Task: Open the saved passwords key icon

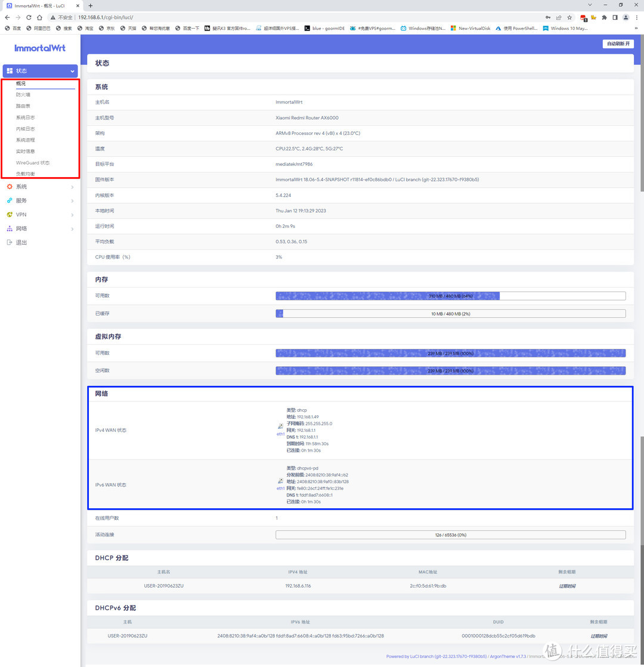Action: (x=548, y=17)
